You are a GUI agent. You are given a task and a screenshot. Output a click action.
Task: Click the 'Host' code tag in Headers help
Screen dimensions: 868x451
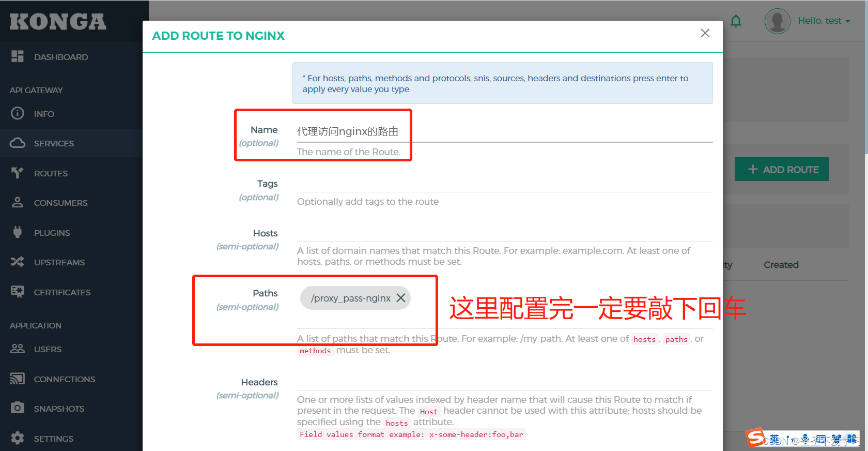click(429, 412)
